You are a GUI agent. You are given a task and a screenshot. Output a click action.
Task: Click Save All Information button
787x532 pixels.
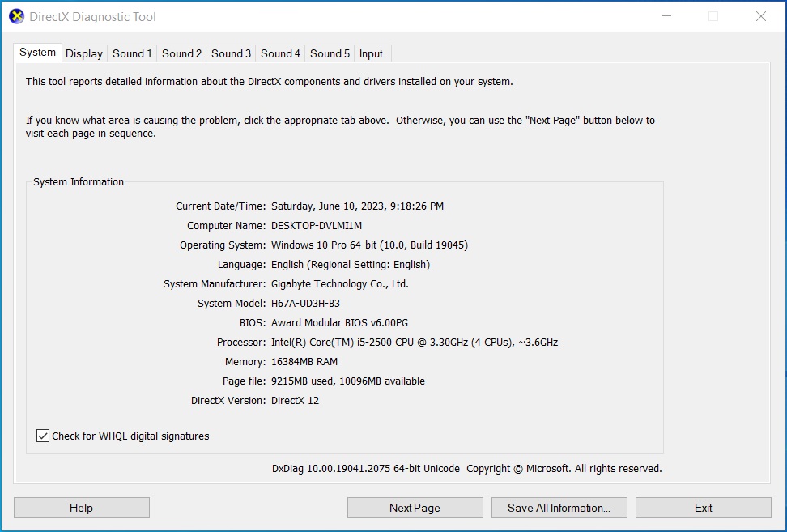pos(559,508)
